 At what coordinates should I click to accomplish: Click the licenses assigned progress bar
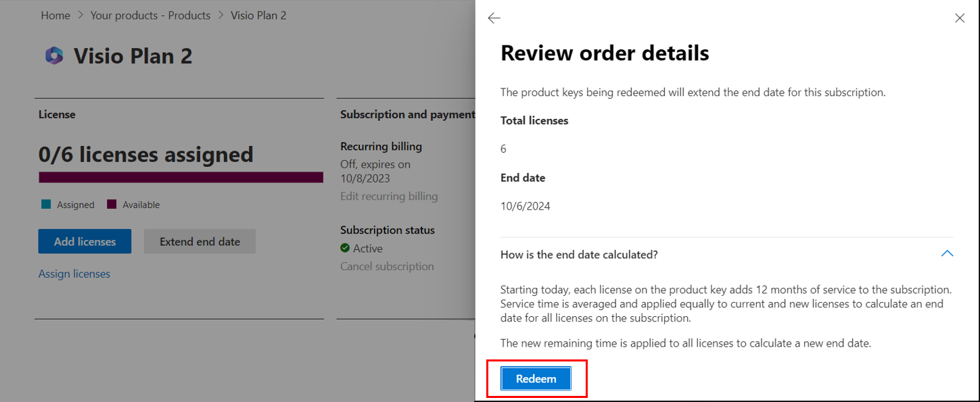(x=181, y=177)
